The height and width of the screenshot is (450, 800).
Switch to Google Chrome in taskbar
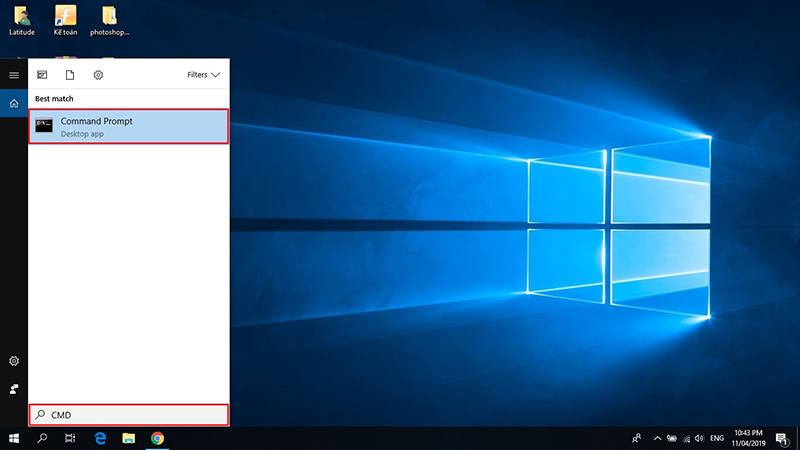[x=157, y=438]
